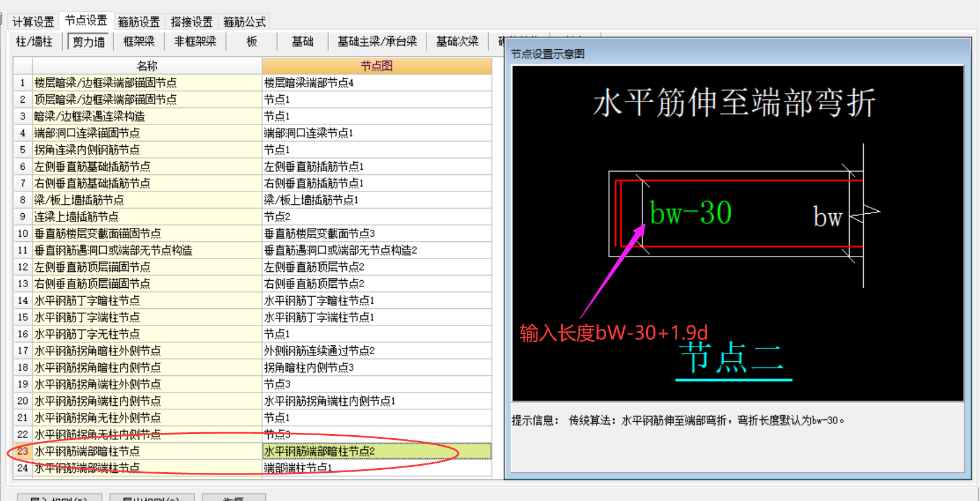Select row 垂直钢筋遇洞口或端部无节点构造
The width and height of the screenshot is (980, 501).
coord(147,250)
